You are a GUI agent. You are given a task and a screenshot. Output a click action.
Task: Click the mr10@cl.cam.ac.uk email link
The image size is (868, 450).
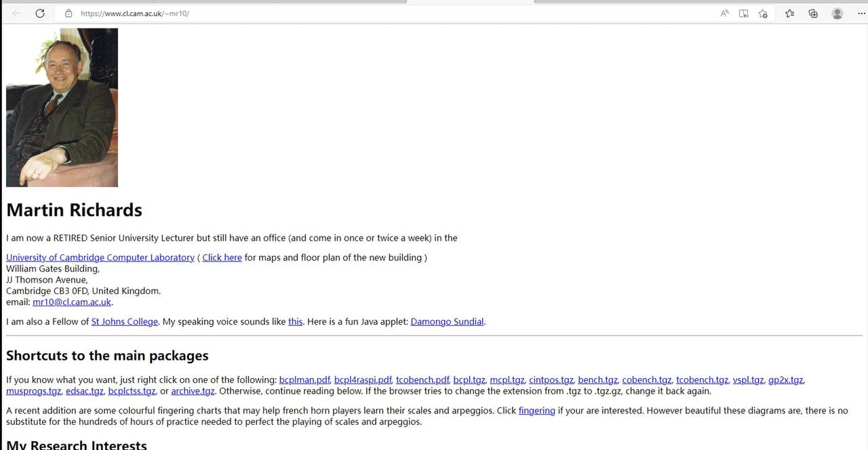coord(72,302)
